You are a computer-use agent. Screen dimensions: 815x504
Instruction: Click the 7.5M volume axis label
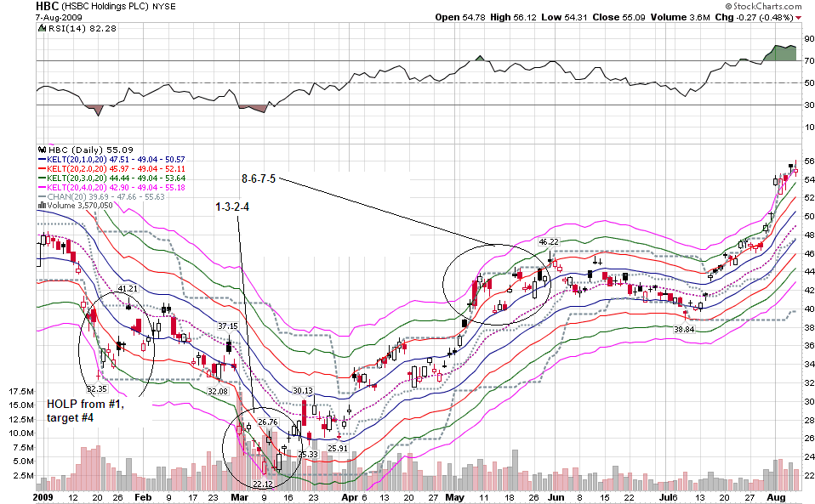pos(24,447)
